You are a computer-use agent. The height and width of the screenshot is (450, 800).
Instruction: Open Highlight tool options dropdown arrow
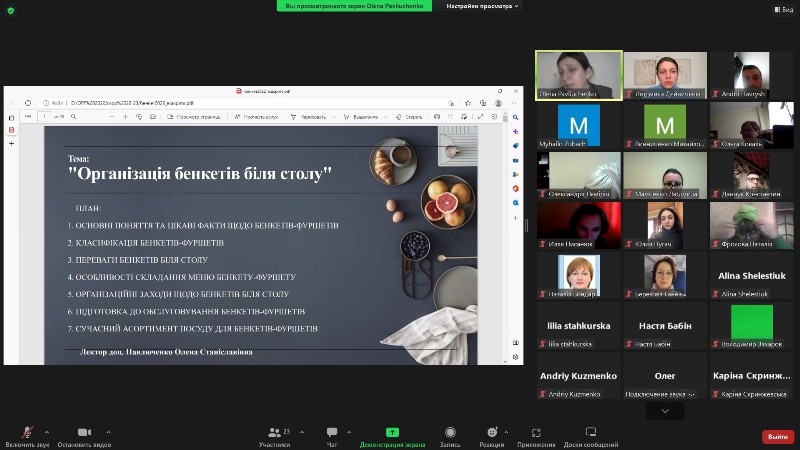(x=386, y=117)
